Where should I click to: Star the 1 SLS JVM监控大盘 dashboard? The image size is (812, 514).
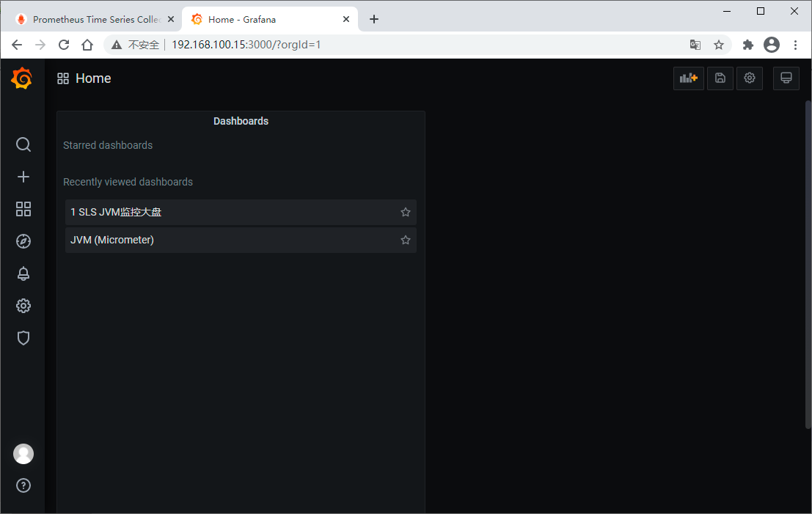point(406,212)
